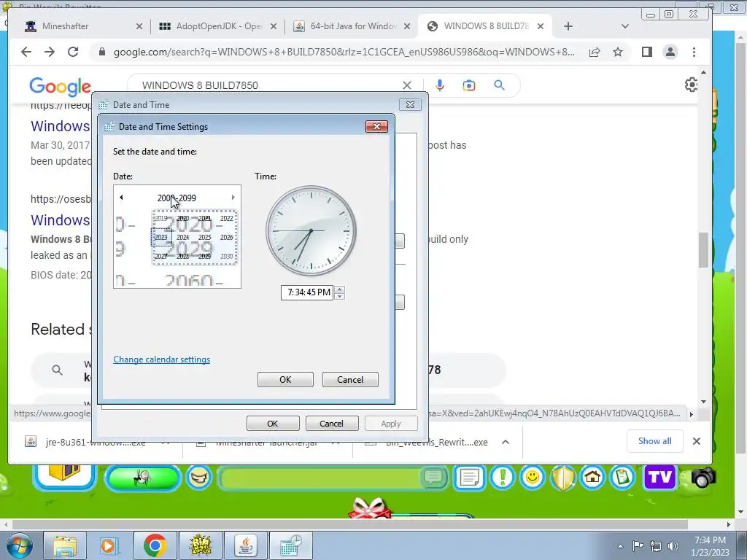The image size is (747, 560).
Task: Select year 2023 in calendar
Action: tap(161, 237)
